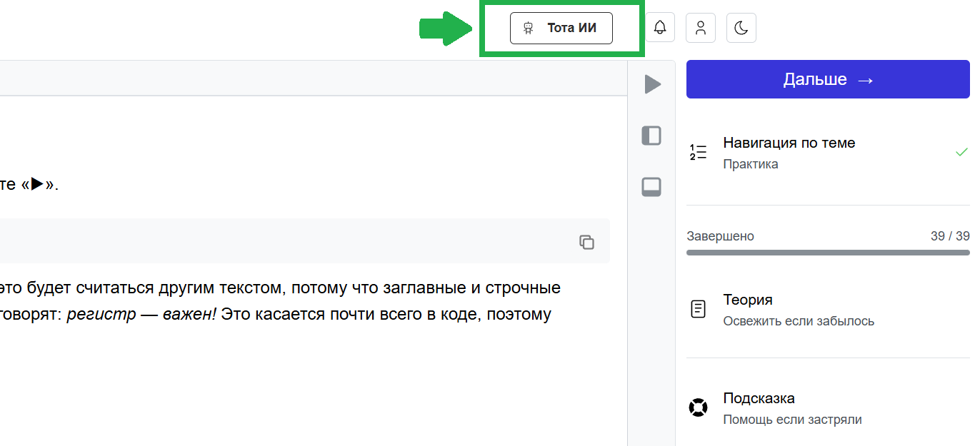Click the green checkmark next to Навигация
980x446 pixels.
(961, 152)
